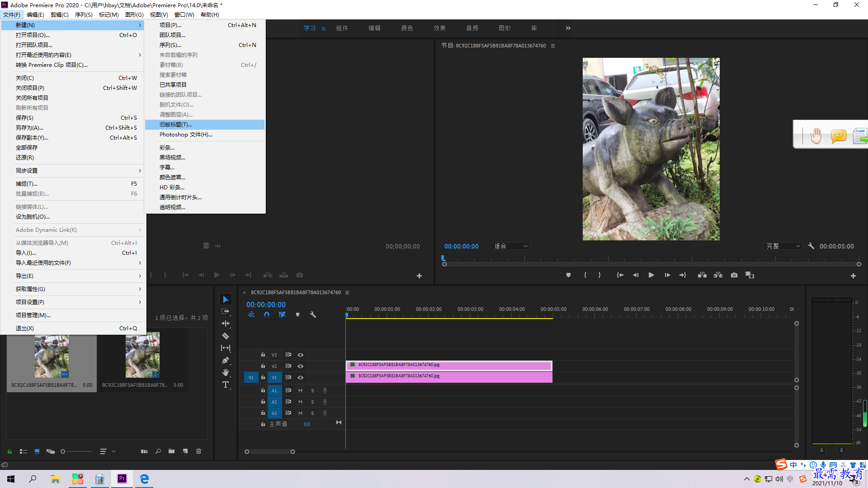868x488 pixels.
Task: Open comparison view in program monitor
Action: [x=750, y=275]
